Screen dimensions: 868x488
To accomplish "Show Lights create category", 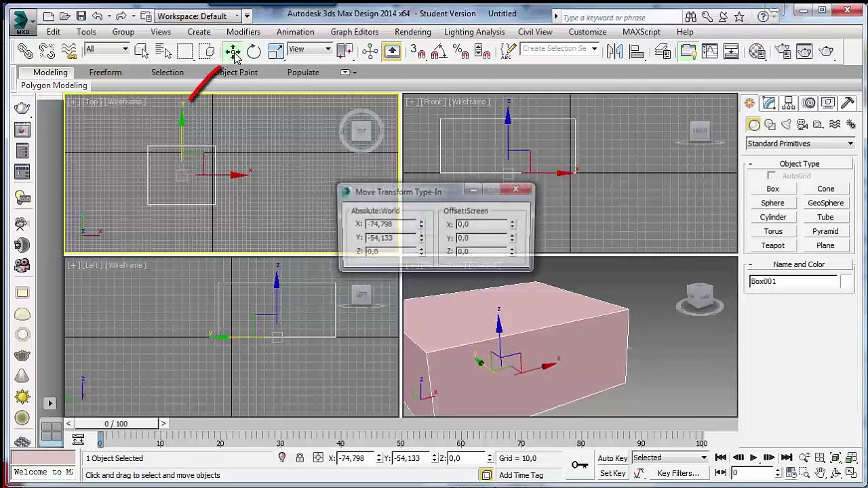I will [786, 125].
